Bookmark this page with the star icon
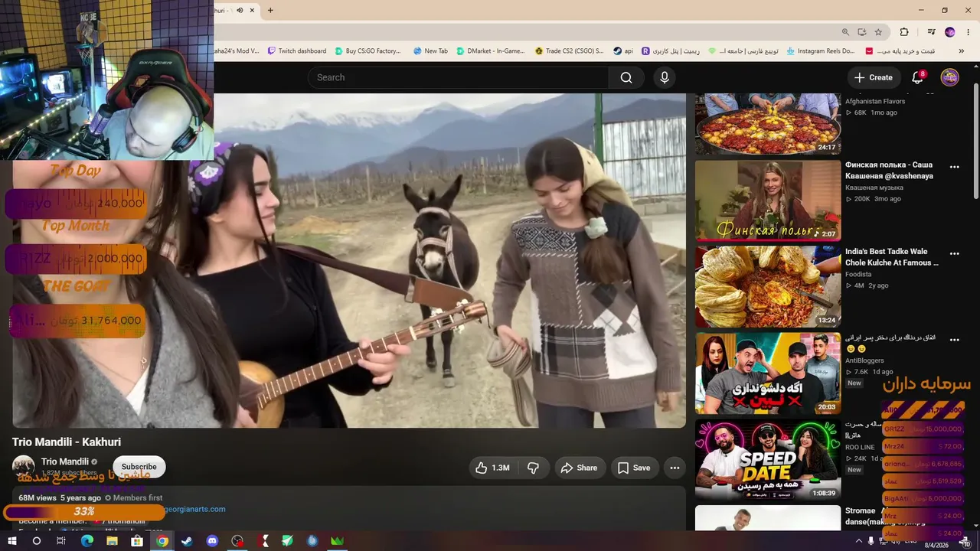980x551 pixels. (x=878, y=32)
